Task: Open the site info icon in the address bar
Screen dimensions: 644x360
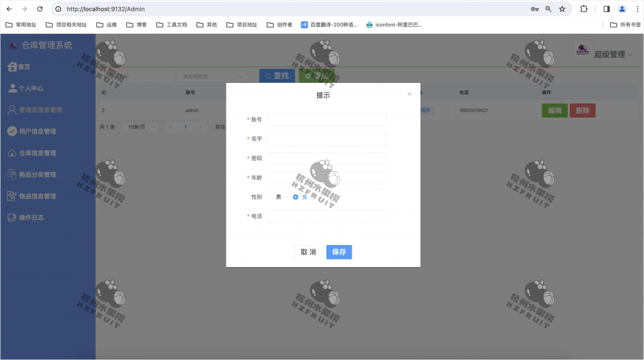Action: tap(58, 9)
